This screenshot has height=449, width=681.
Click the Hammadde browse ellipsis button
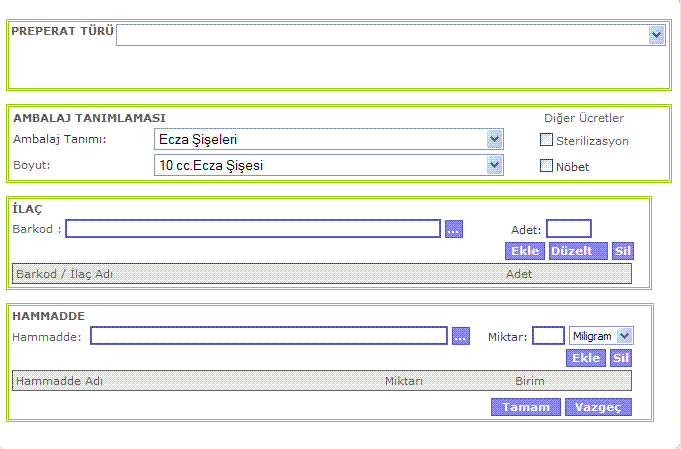[460, 336]
